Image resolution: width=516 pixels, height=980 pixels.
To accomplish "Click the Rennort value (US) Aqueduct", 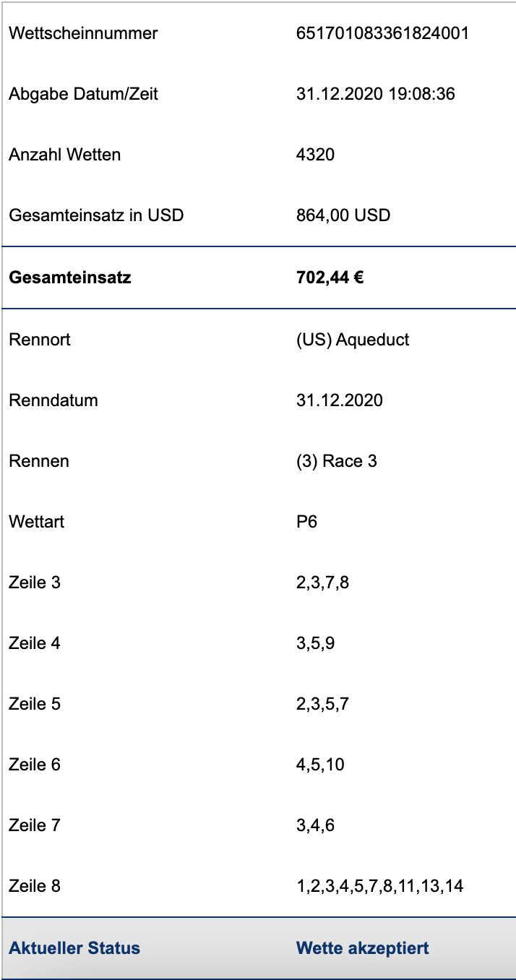I will pos(353,339).
